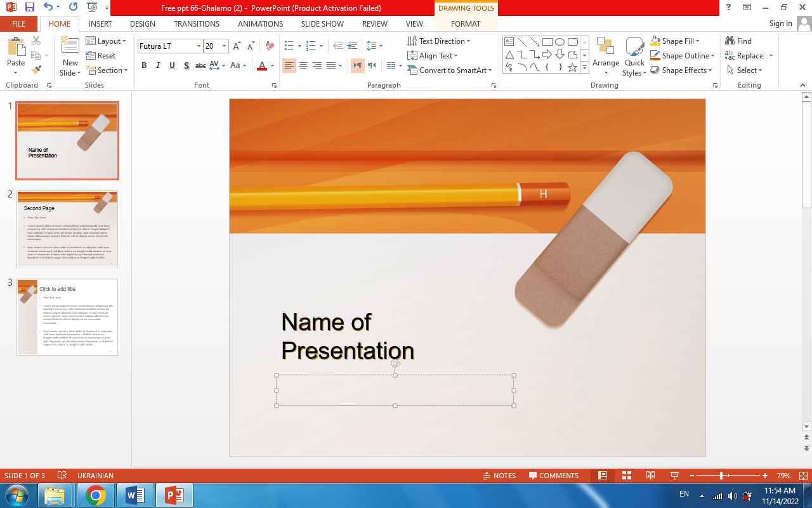
Task: Start Slide Show from status bar icon
Action: [674, 476]
